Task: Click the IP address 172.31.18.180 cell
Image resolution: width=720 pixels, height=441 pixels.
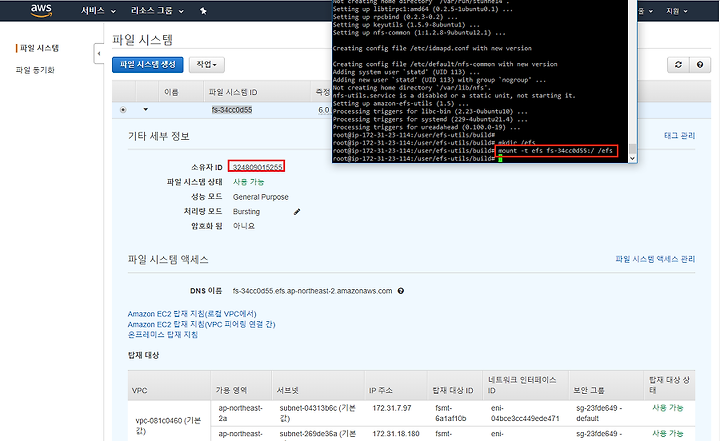Action: click(x=396, y=434)
